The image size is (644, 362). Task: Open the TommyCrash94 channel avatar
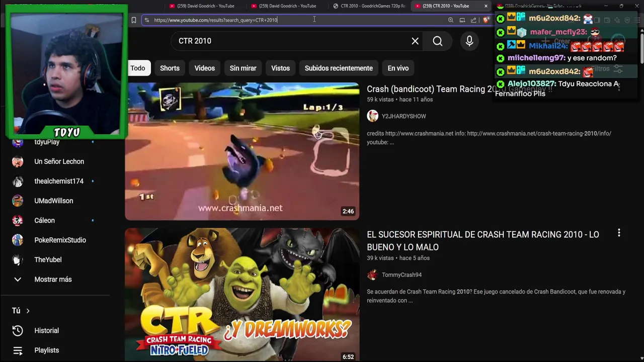[372, 275]
